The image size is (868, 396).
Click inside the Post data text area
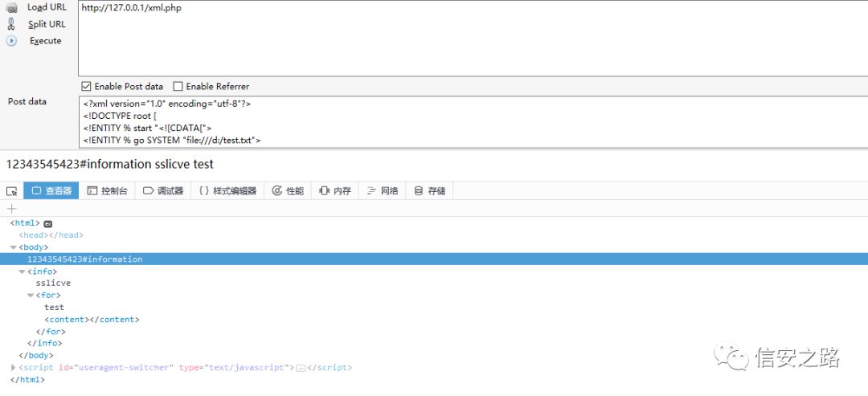(473, 122)
